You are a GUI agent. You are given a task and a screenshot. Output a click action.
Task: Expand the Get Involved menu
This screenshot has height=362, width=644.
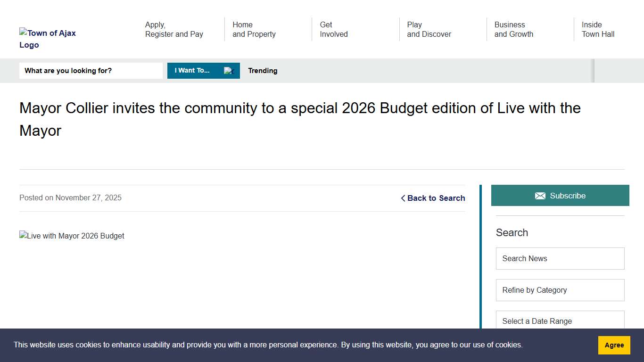[334, 29]
